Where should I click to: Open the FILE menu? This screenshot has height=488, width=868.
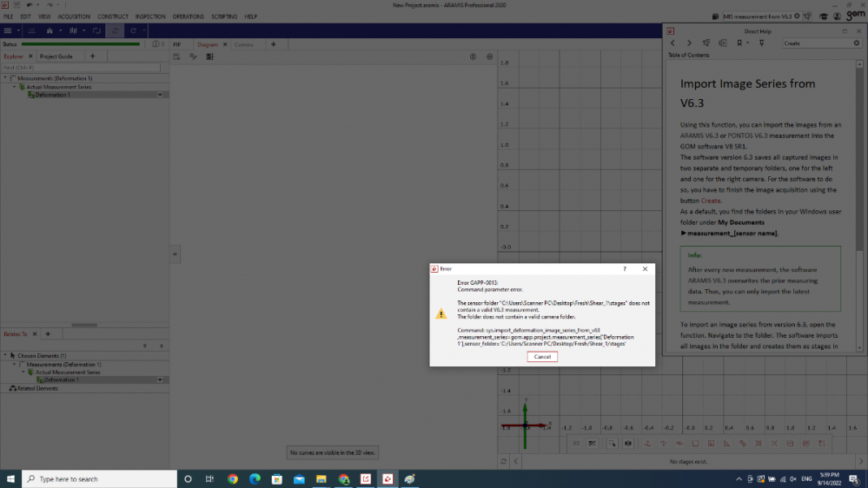click(x=9, y=16)
